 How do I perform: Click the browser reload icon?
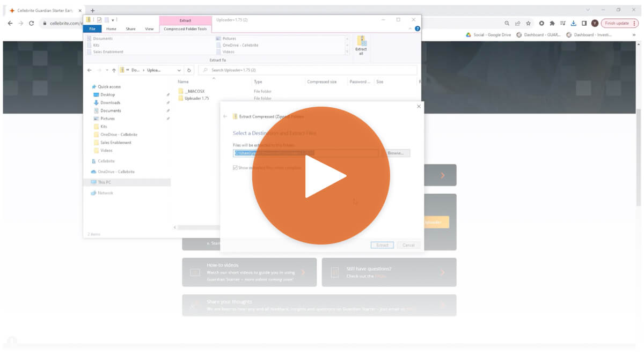(32, 23)
